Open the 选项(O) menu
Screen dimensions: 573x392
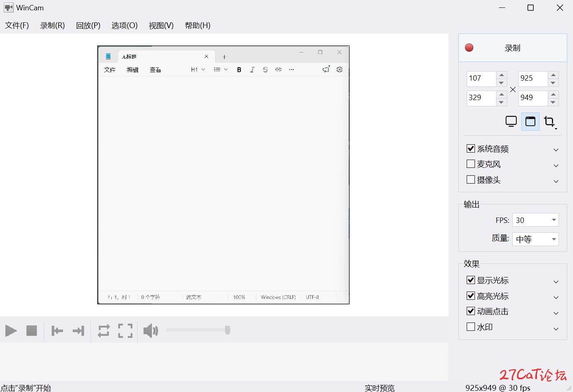click(125, 25)
